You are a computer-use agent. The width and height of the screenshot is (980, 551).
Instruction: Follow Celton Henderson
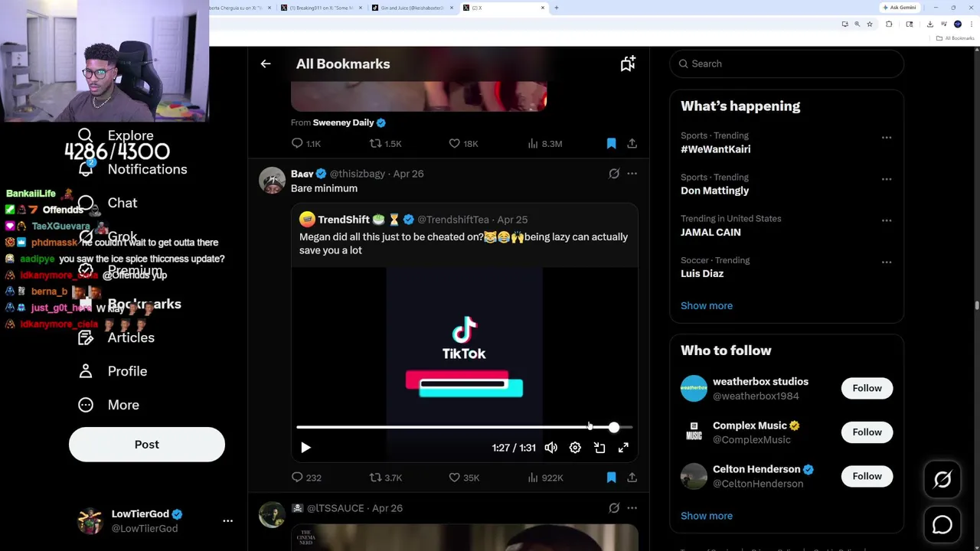867,476
